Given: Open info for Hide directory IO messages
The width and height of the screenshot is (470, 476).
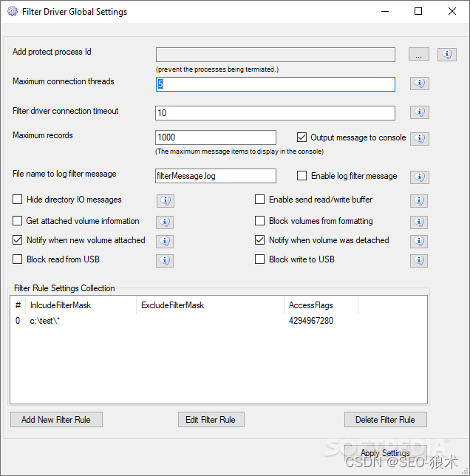Looking at the screenshot, I should (x=166, y=200).
